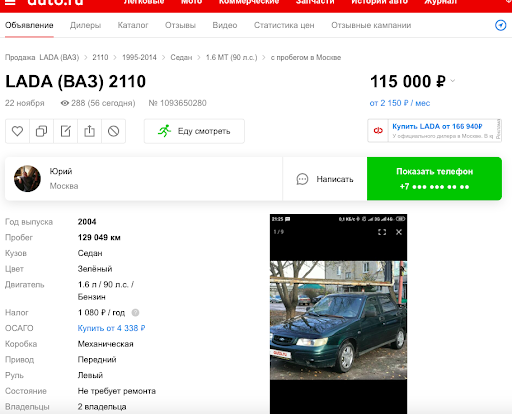
Task: Expand price history arrow next to 115 000 ₽
Action: pos(452,81)
